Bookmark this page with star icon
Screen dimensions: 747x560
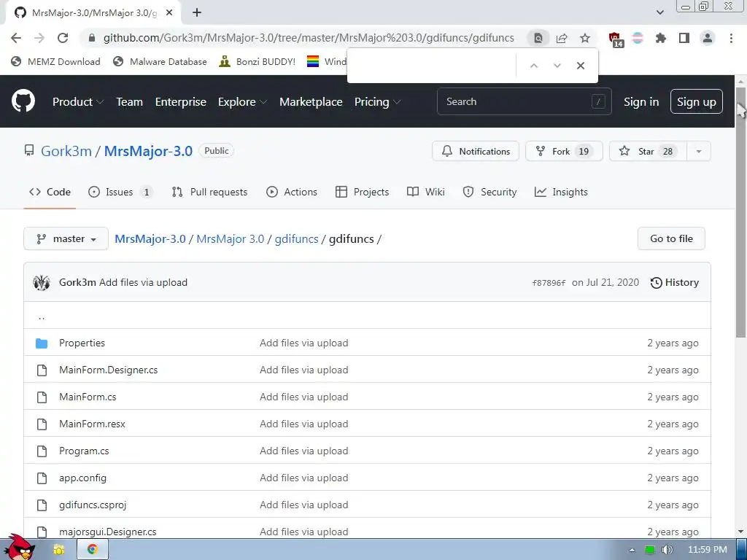pyautogui.click(x=585, y=38)
